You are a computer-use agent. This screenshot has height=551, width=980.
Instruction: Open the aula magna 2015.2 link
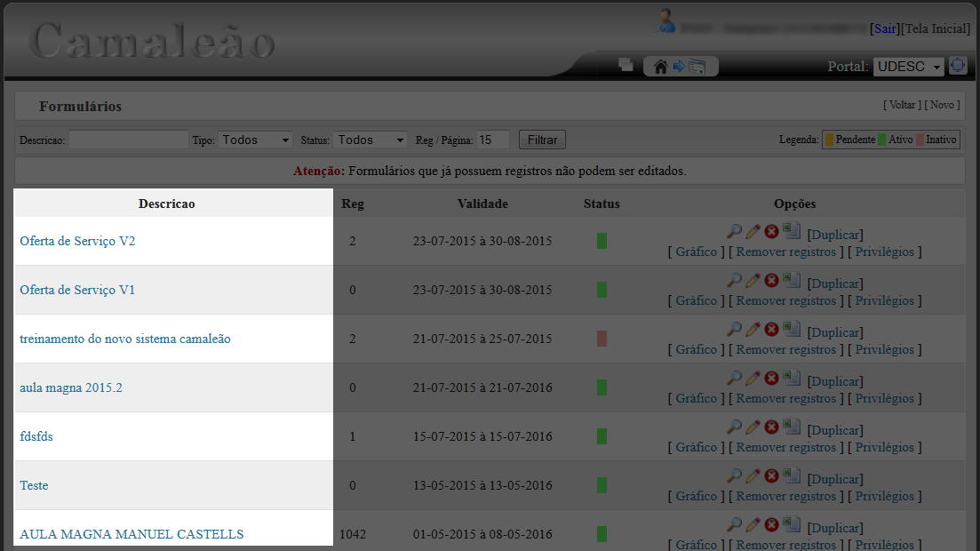click(70, 387)
